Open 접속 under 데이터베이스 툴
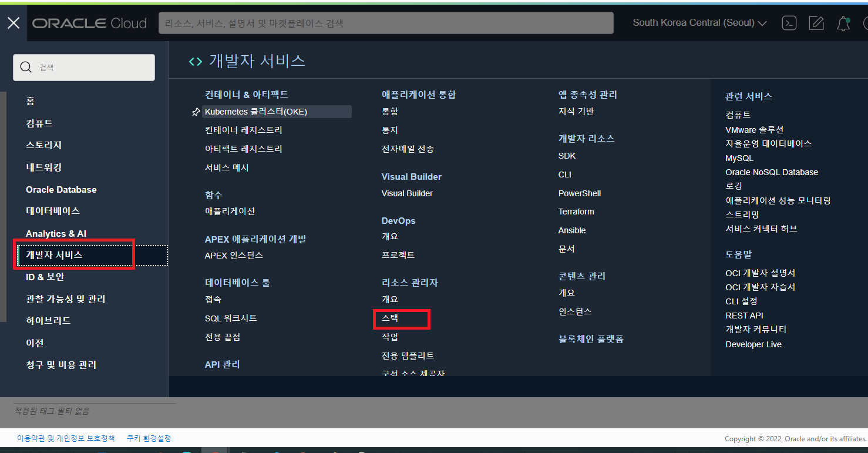868x453 pixels. pos(213,299)
